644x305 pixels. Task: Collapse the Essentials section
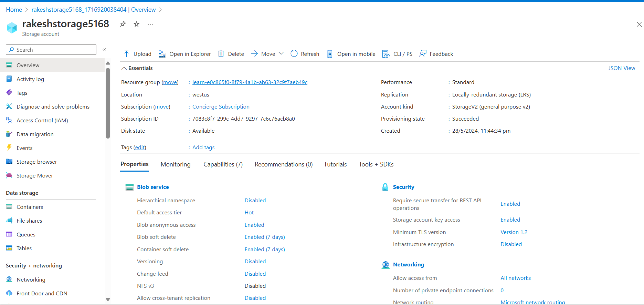pos(124,68)
